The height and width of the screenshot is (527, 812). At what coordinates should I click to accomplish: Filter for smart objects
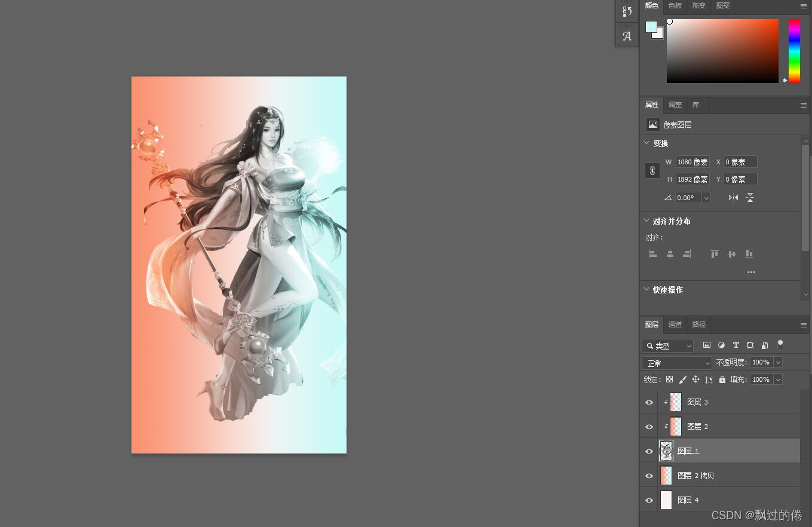coord(765,345)
